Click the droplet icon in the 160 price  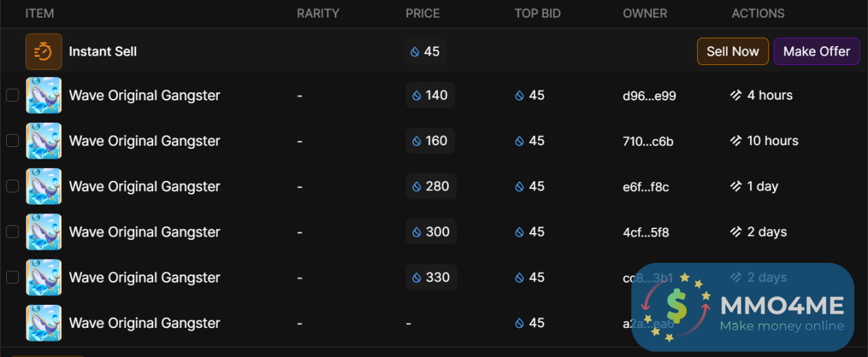point(416,141)
